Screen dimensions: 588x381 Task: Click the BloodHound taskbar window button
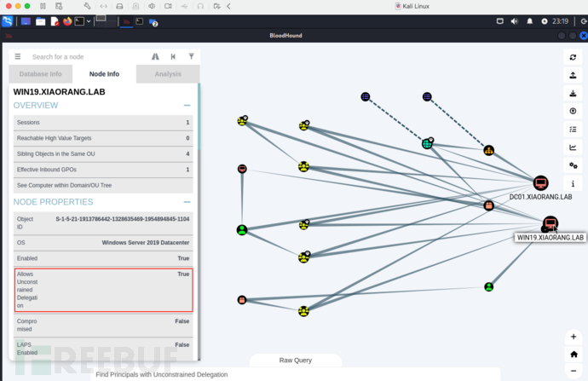point(126,22)
